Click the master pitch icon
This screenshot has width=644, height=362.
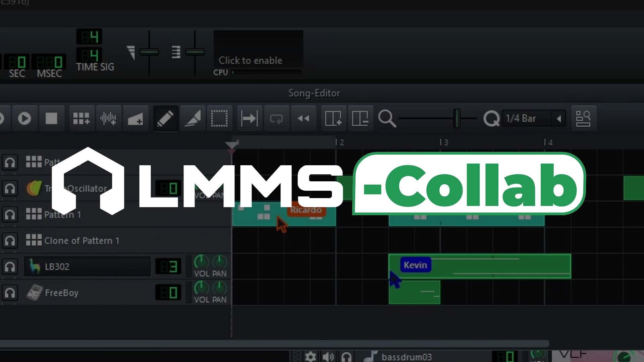click(x=176, y=52)
